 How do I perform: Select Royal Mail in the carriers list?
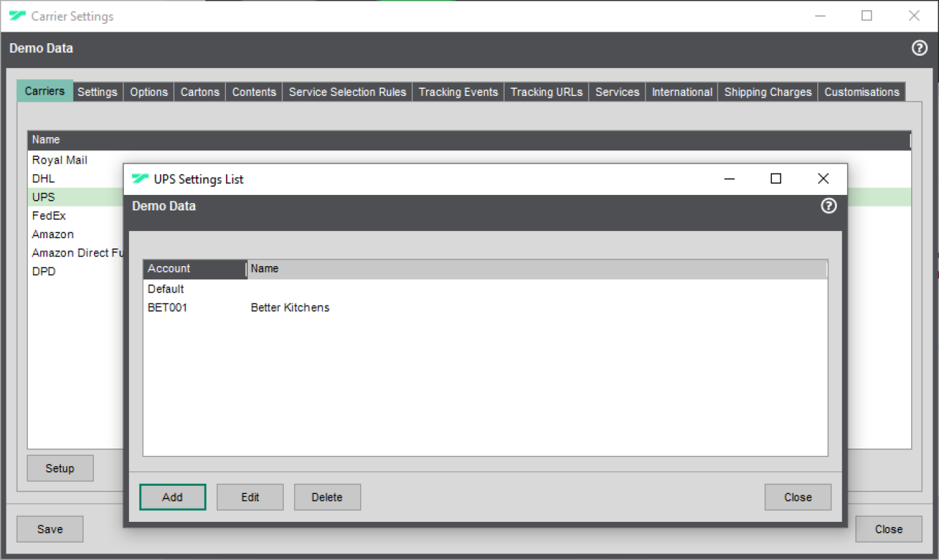pyautogui.click(x=59, y=160)
